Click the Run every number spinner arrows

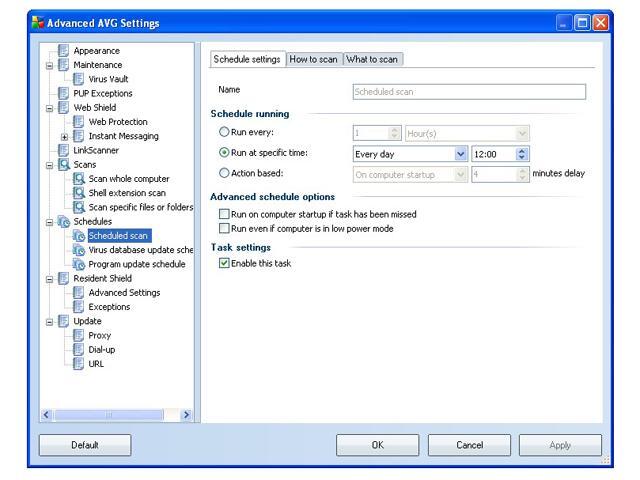[394, 133]
